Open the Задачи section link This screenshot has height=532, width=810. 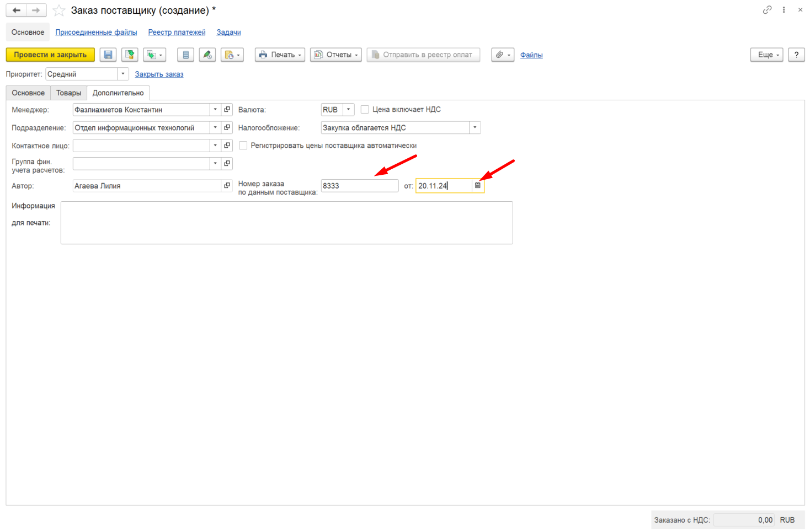coord(228,33)
